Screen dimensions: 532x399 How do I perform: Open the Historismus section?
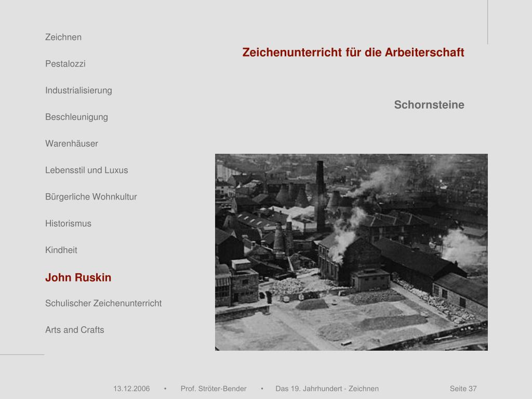68,223
